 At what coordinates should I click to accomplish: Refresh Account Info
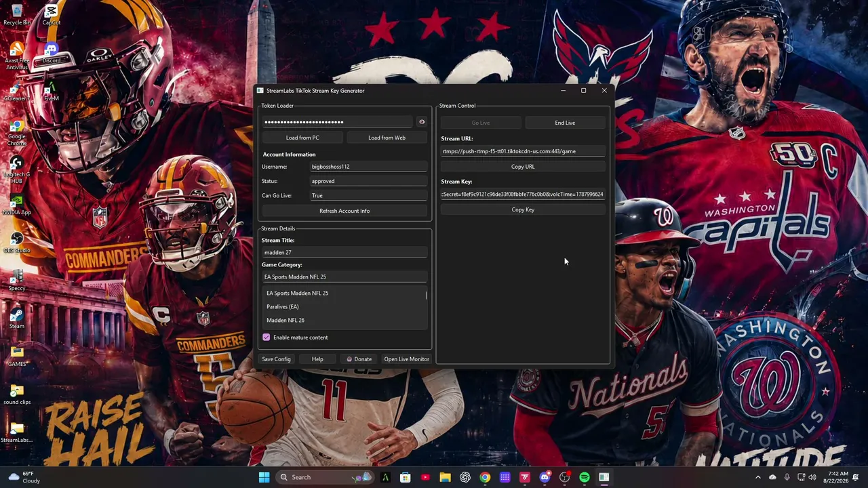[x=344, y=211]
